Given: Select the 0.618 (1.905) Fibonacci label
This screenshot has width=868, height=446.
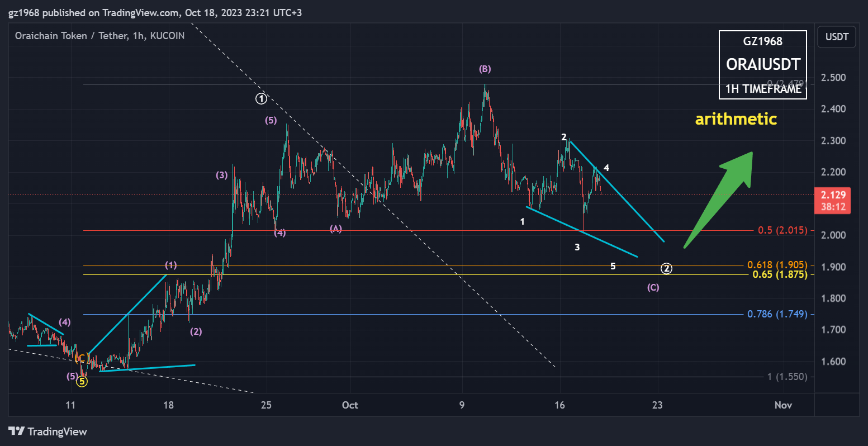Looking at the screenshot, I should tap(777, 265).
